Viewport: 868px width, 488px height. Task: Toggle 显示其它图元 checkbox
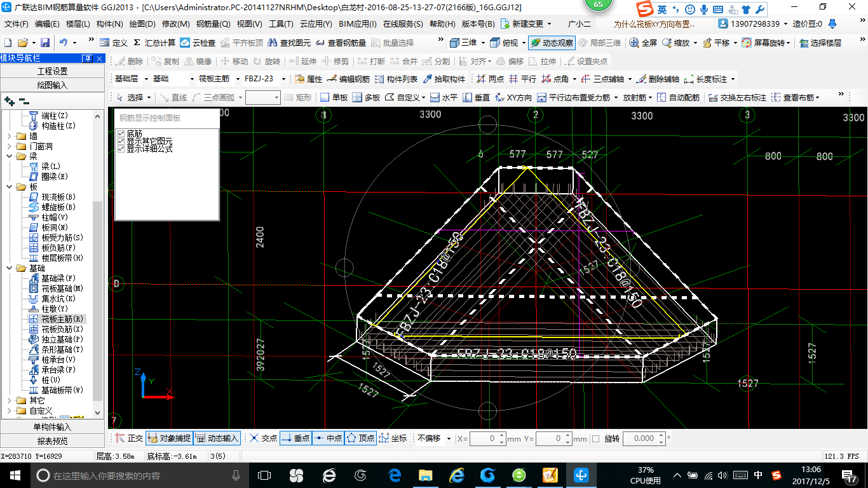[121, 141]
